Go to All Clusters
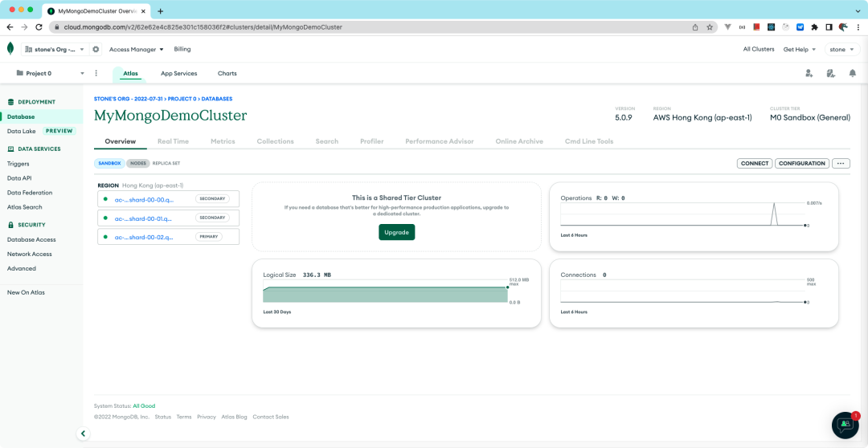The width and height of the screenshot is (868, 448). (759, 49)
